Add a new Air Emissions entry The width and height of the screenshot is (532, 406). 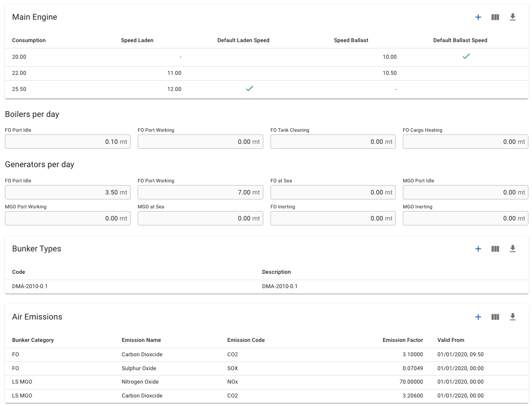[478, 317]
